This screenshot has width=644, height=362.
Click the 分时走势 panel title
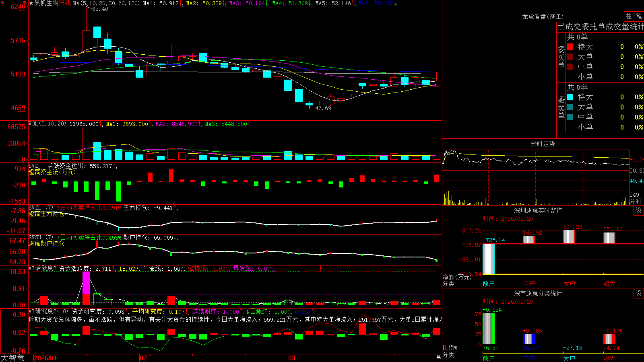543,144
